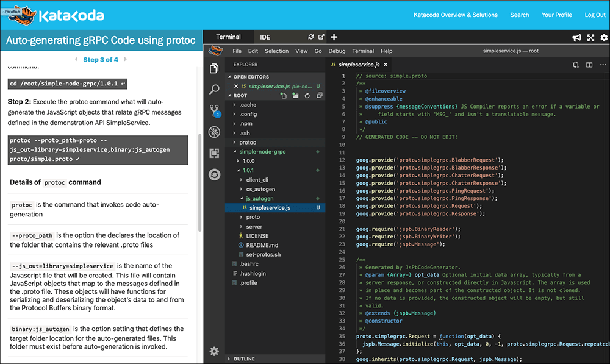Open the Help menu
The width and height of the screenshot is (610, 364).
[386, 51]
